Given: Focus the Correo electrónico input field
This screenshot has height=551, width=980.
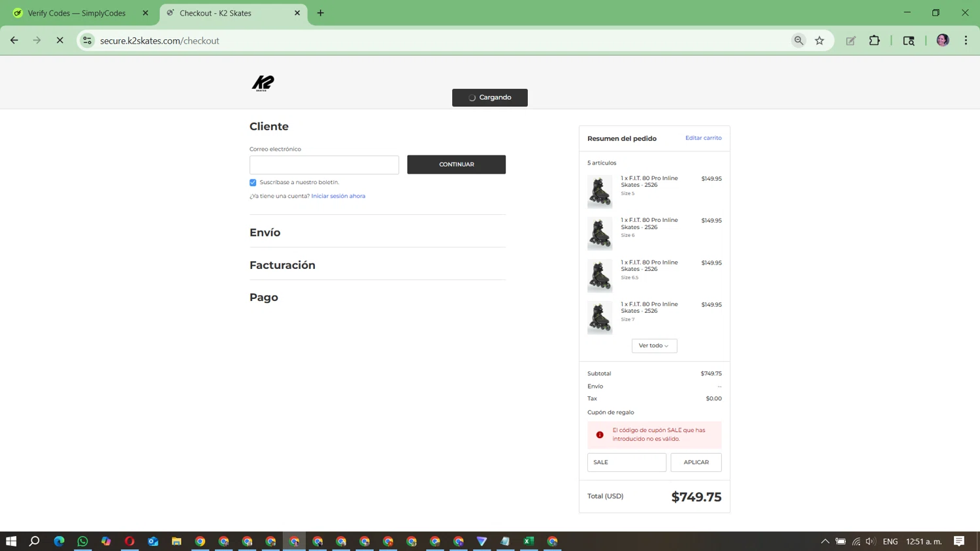Looking at the screenshot, I should [324, 165].
